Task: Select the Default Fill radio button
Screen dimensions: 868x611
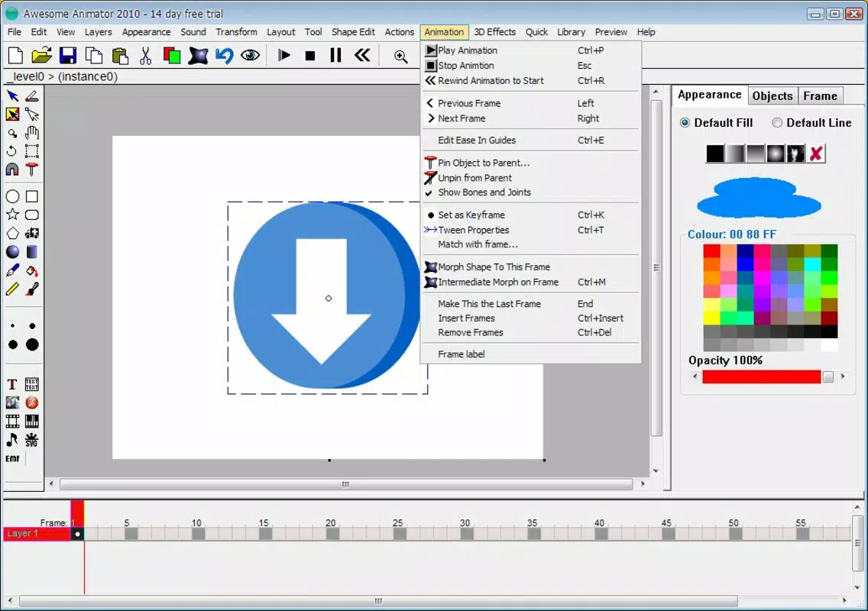Action: tap(685, 123)
